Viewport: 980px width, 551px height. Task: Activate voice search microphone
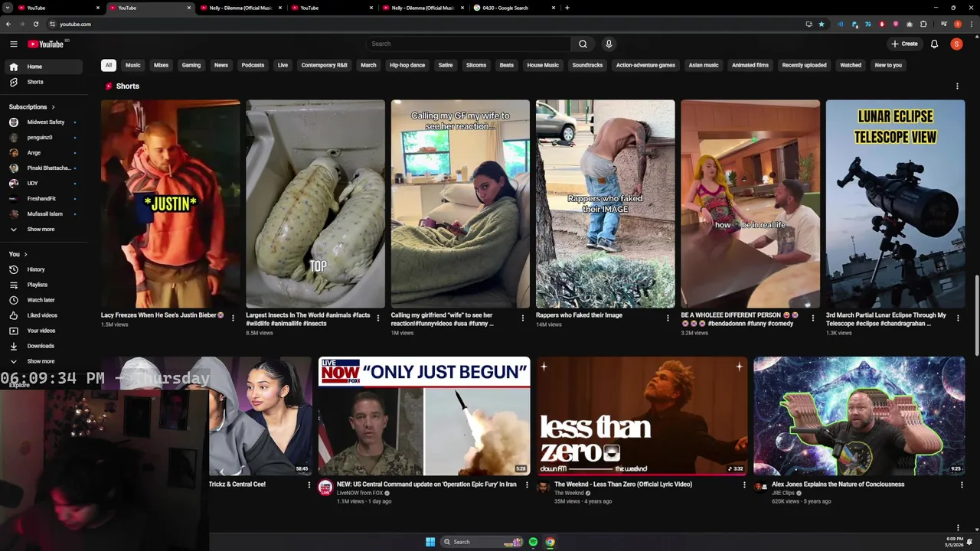click(x=609, y=44)
